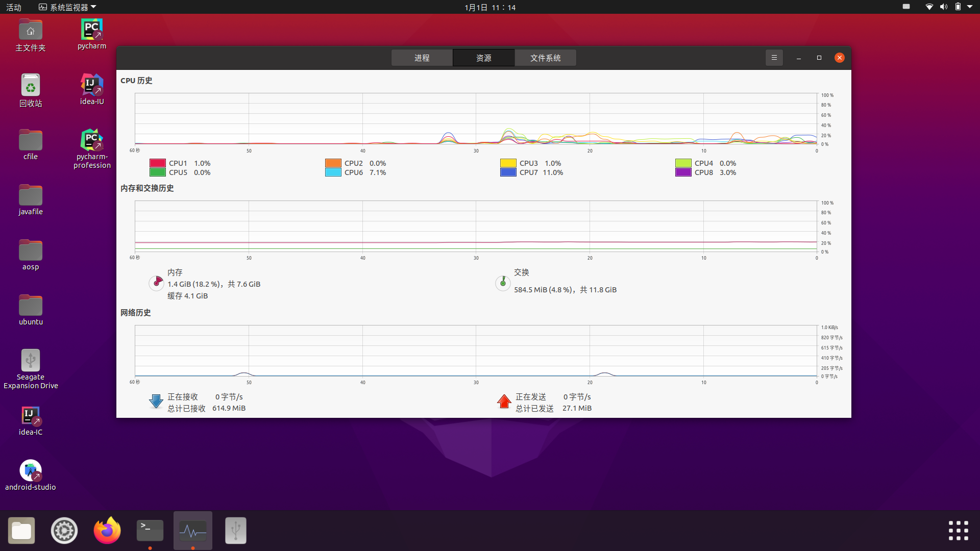980x551 pixels.
Task: Select the System Monitor icon in the dock
Action: point(192,530)
